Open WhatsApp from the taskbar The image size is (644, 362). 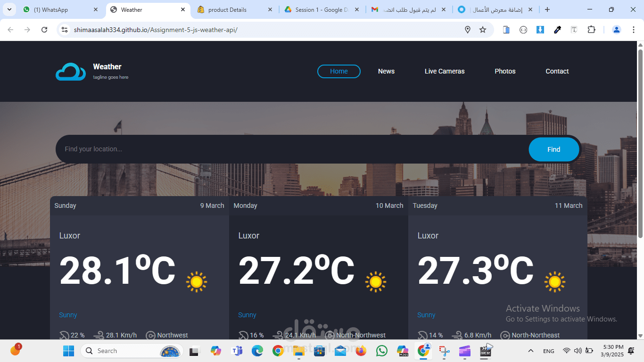(x=382, y=351)
